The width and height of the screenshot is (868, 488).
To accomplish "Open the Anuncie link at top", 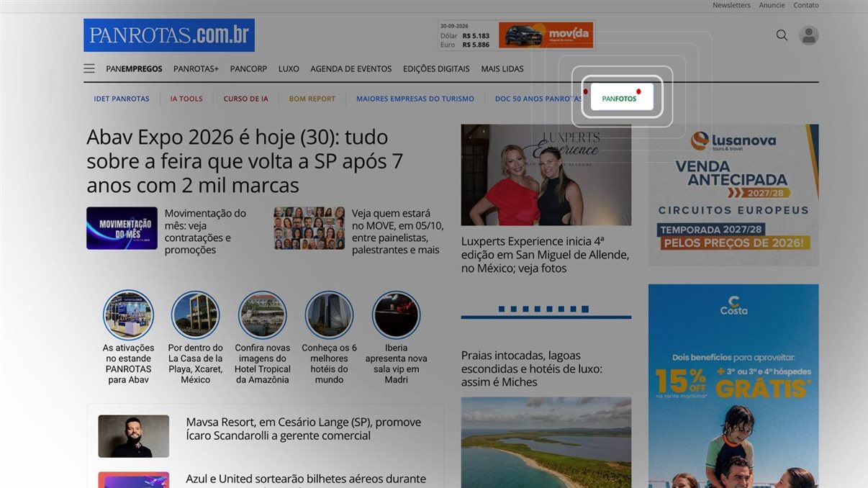I will [x=772, y=5].
